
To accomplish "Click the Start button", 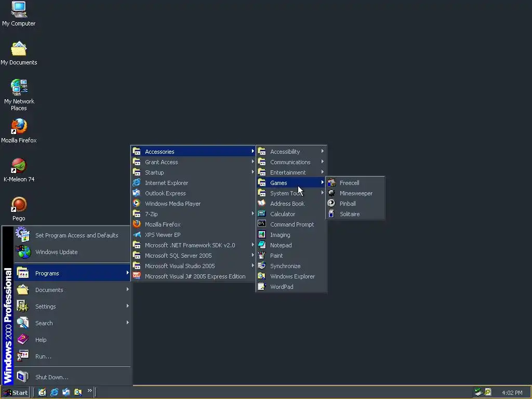I will (16, 393).
